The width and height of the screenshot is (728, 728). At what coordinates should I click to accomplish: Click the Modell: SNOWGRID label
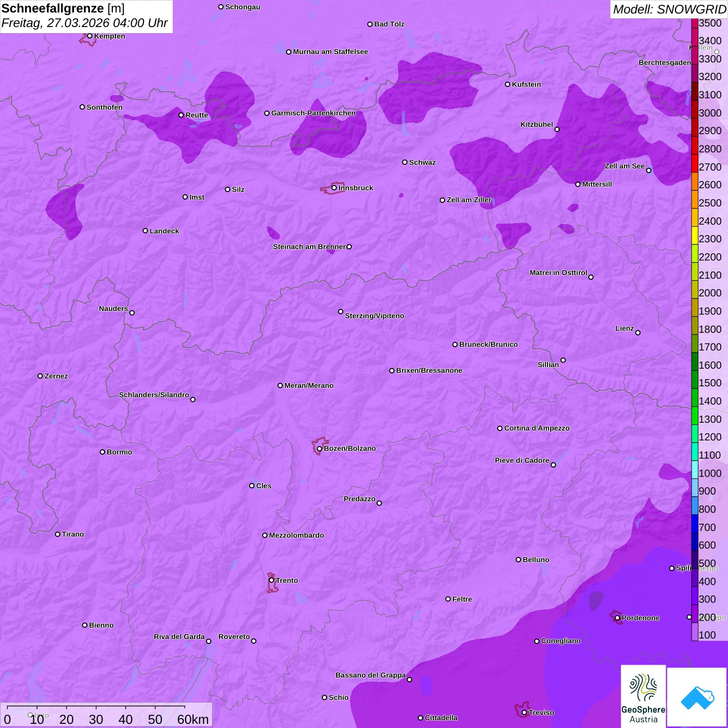[669, 9]
